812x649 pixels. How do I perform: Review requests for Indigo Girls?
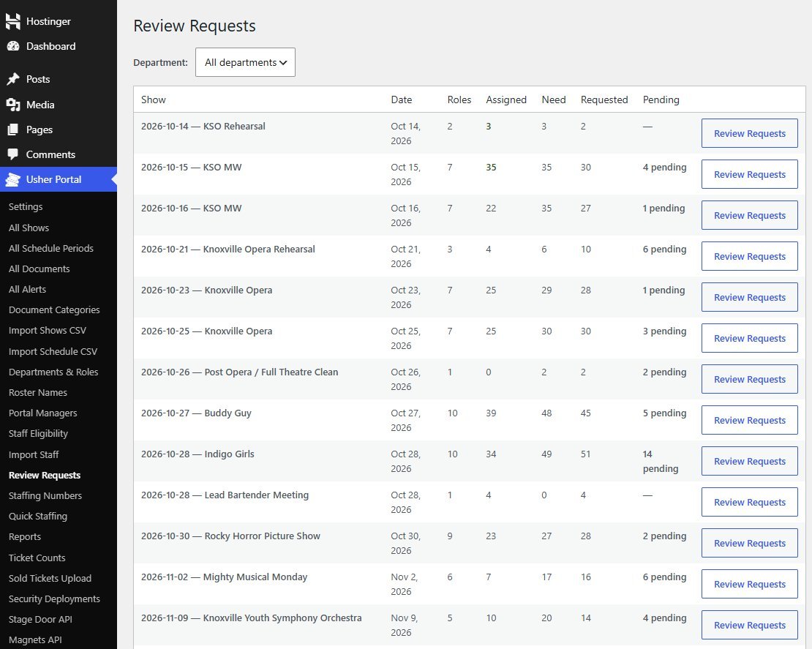[x=749, y=460]
